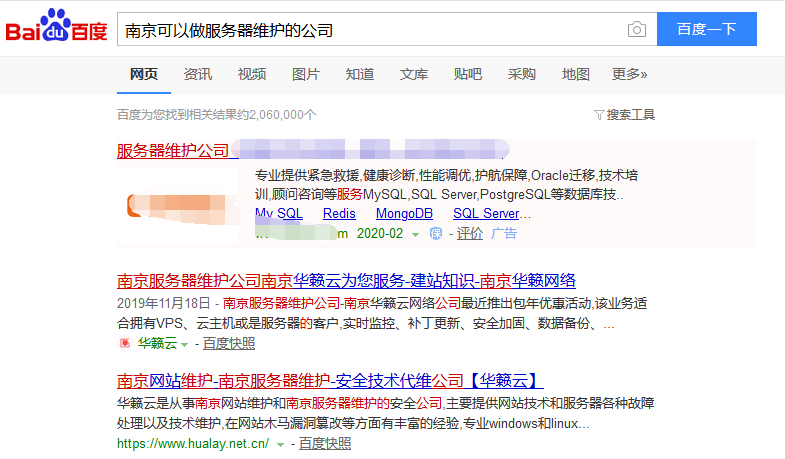Click the 华籁云 source name

(157, 344)
